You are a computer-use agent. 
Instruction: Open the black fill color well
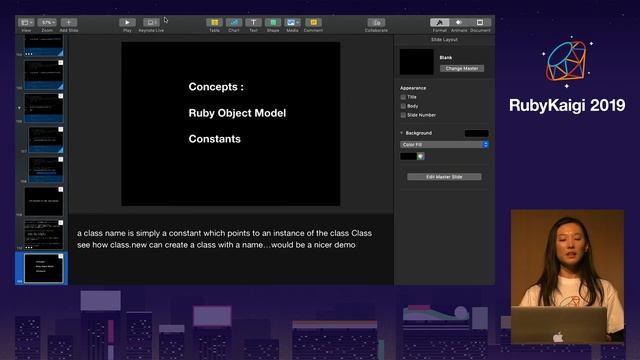(408, 156)
